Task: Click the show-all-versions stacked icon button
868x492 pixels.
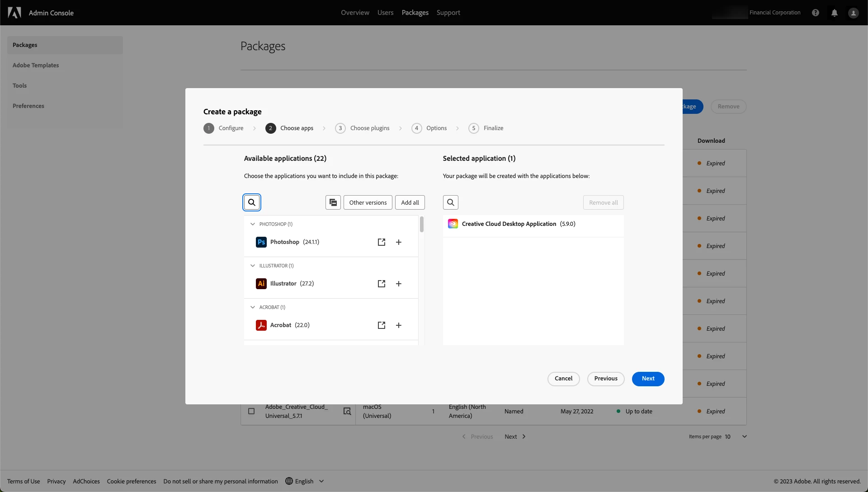Action: pyautogui.click(x=333, y=202)
